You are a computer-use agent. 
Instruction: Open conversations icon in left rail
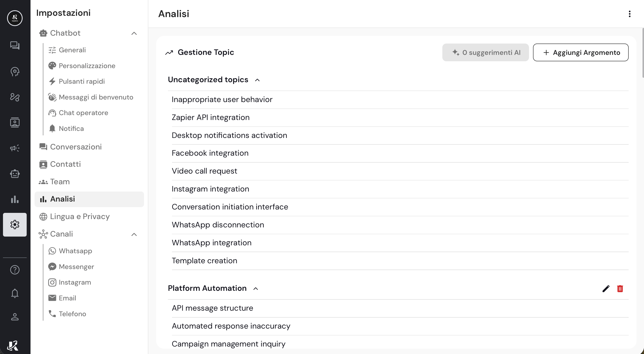15,45
